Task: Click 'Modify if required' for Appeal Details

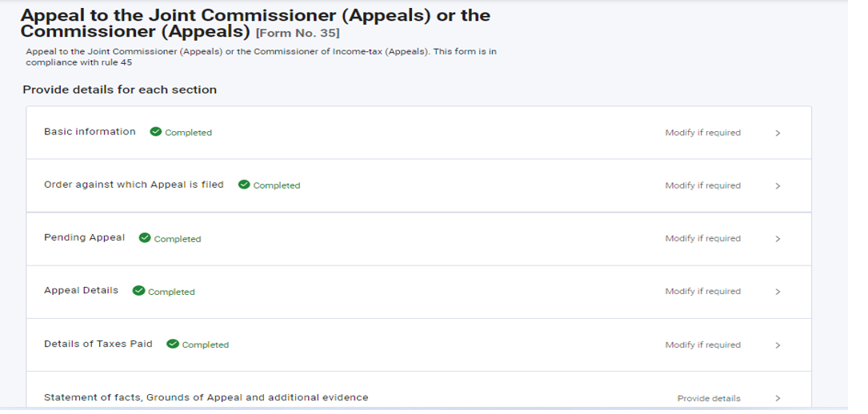Action: tap(702, 292)
